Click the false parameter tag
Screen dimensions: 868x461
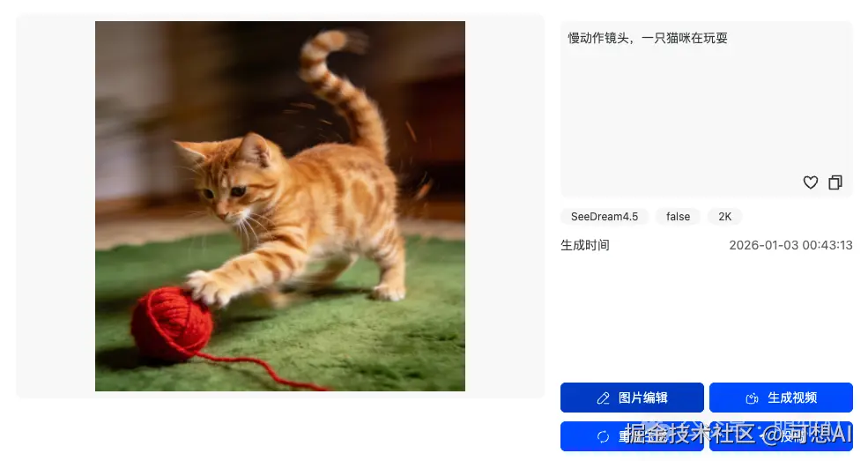(x=679, y=216)
